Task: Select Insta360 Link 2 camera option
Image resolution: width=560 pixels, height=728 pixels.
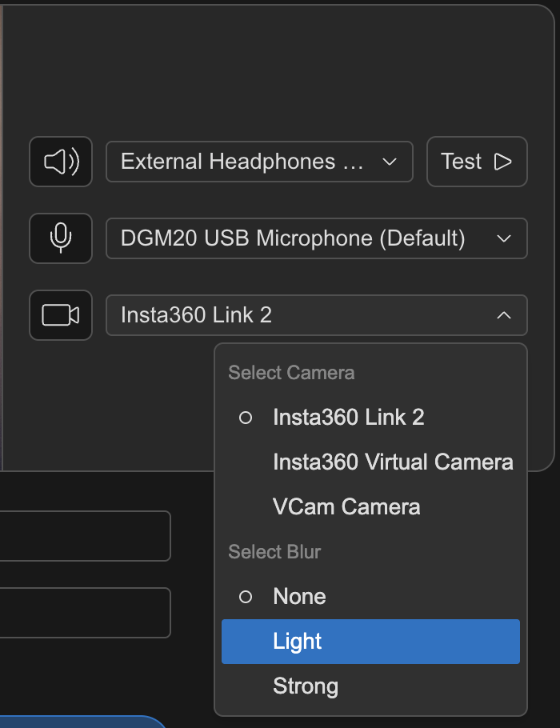Action: coord(370,417)
